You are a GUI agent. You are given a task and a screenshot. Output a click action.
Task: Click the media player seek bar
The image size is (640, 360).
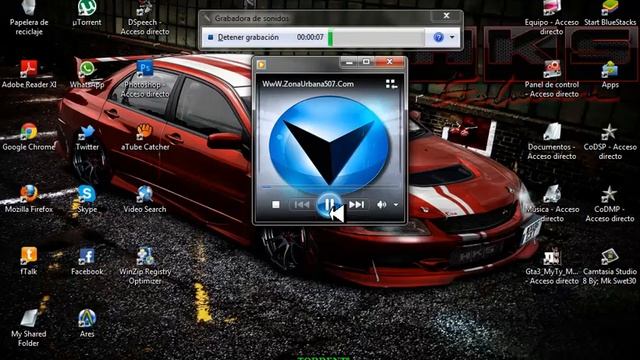pos(330,187)
